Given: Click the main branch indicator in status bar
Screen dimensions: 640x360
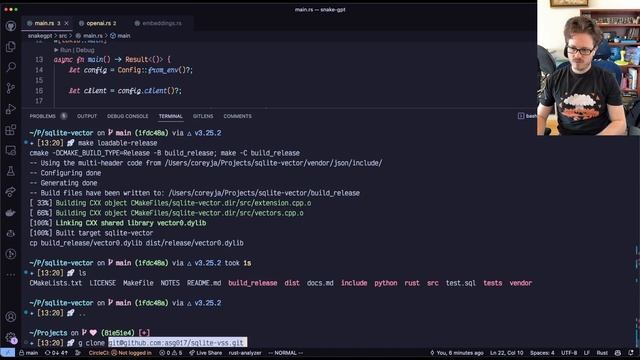Looking at the screenshot, I should [x=29, y=353].
